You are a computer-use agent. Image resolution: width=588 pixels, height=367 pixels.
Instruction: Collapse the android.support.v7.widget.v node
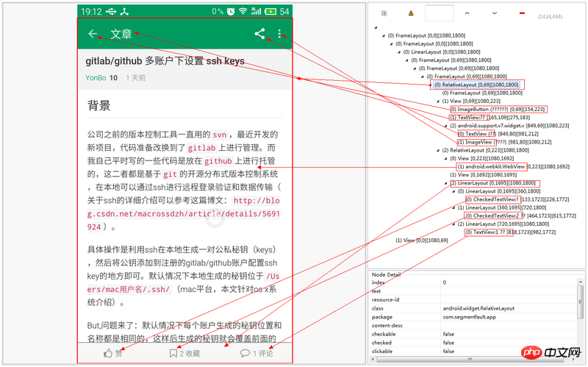click(x=446, y=126)
